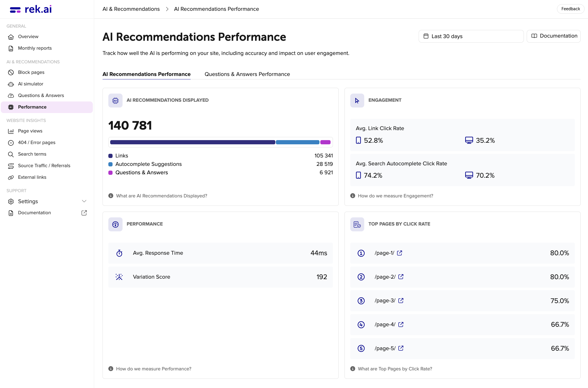Click the Settings gear icon

11,202
